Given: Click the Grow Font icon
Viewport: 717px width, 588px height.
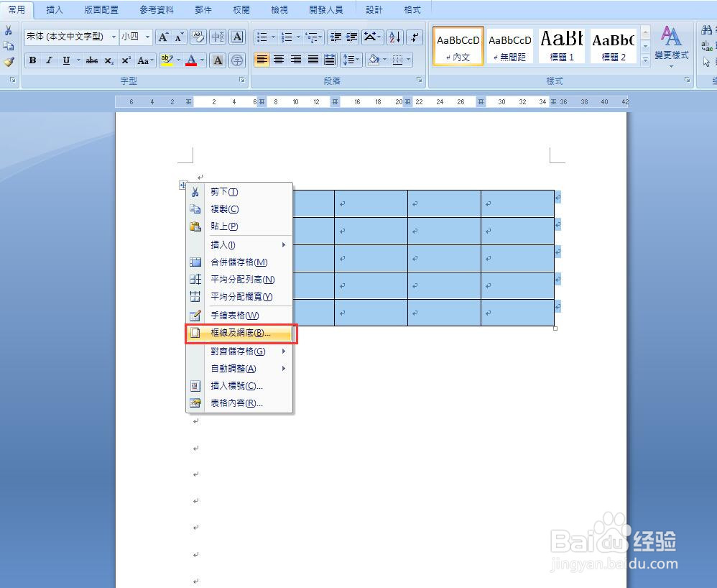Looking at the screenshot, I should click(163, 37).
